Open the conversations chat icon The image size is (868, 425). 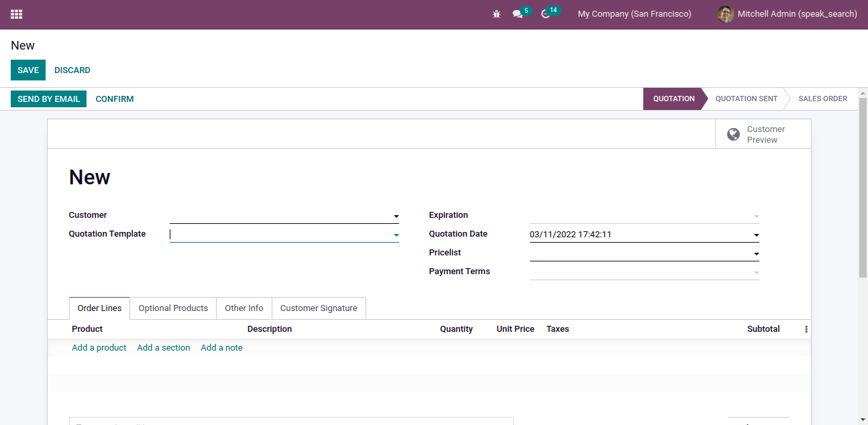(x=517, y=14)
